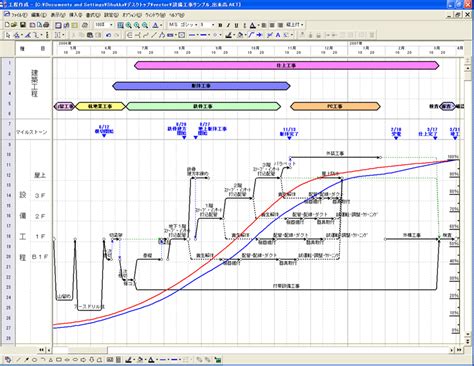
Task: Click the green icon at end of bottom toolbar
Action: pyautogui.click(x=218, y=360)
